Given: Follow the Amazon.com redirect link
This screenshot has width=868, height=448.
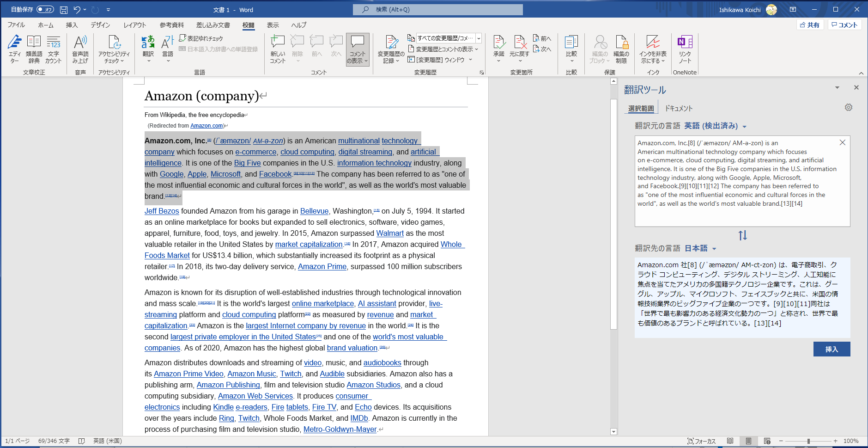Looking at the screenshot, I should point(206,126).
